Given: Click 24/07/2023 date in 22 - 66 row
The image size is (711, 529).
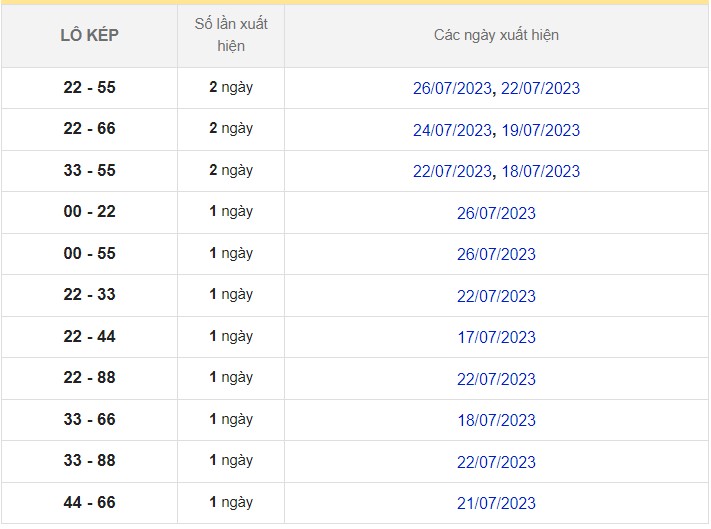Looking at the screenshot, I should point(452,130).
